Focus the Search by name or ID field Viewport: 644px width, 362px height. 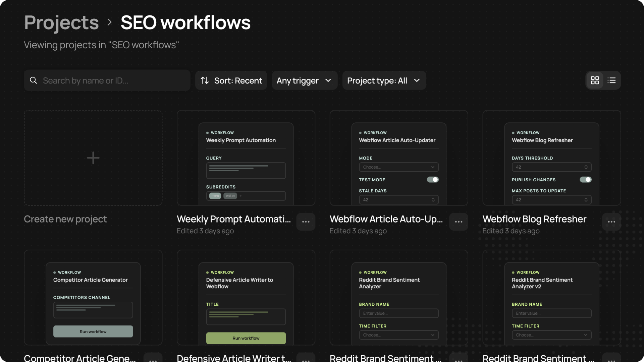(111, 80)
